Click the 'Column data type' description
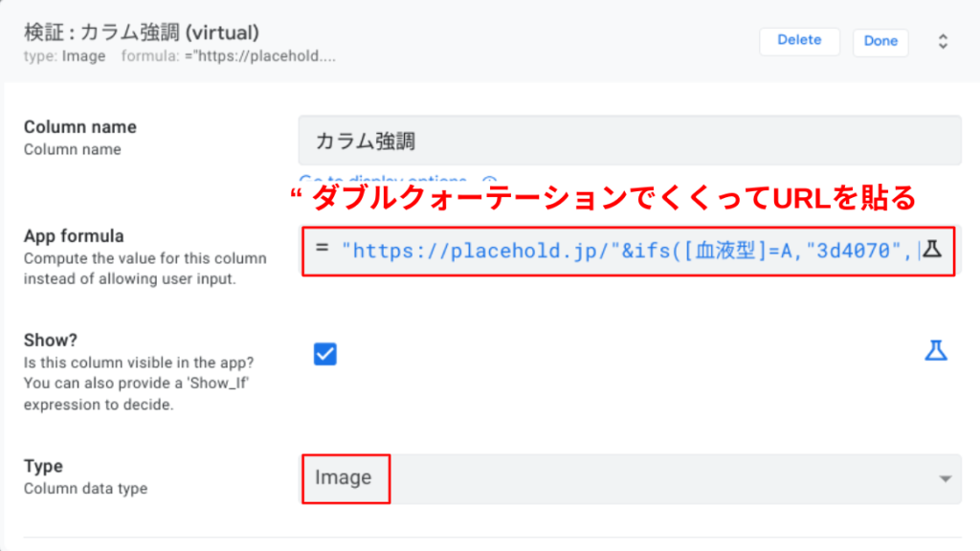Viewport: 980px width, 551px height. tap(85, 489)
